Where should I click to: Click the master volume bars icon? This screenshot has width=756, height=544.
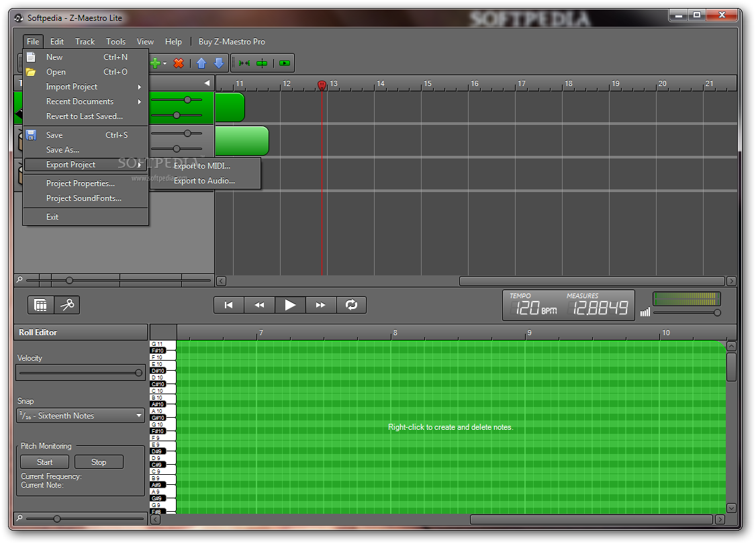645,312
